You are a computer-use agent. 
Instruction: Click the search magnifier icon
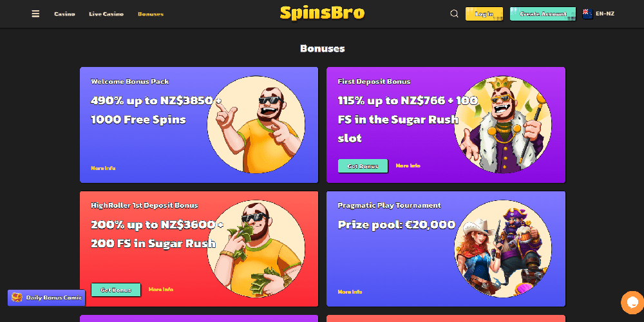coord(454,14)
